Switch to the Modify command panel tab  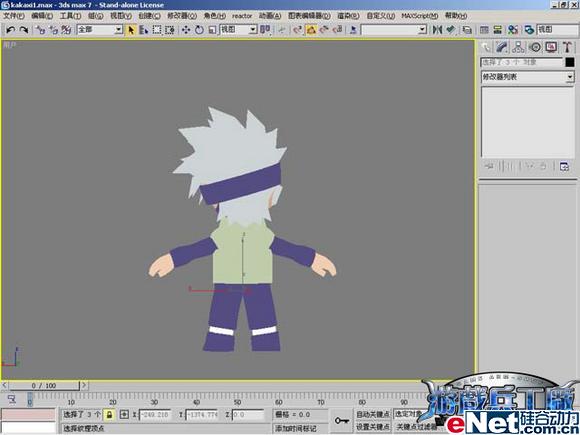coord(502,47)
